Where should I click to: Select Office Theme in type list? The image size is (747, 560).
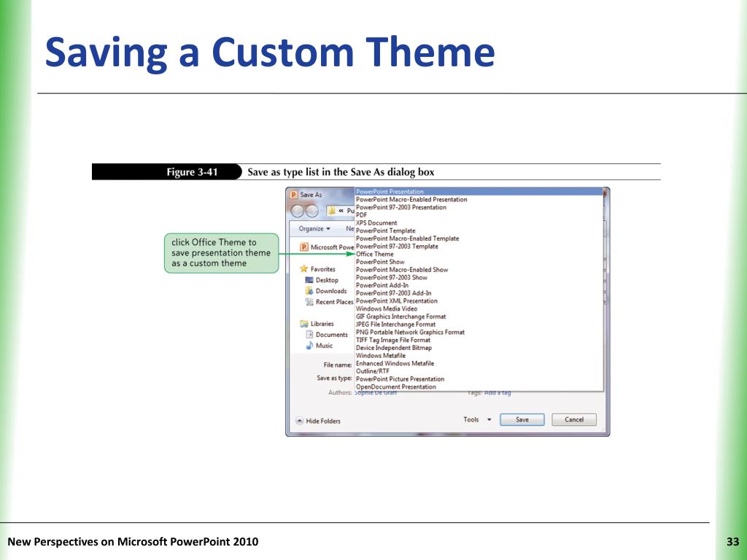479,254
